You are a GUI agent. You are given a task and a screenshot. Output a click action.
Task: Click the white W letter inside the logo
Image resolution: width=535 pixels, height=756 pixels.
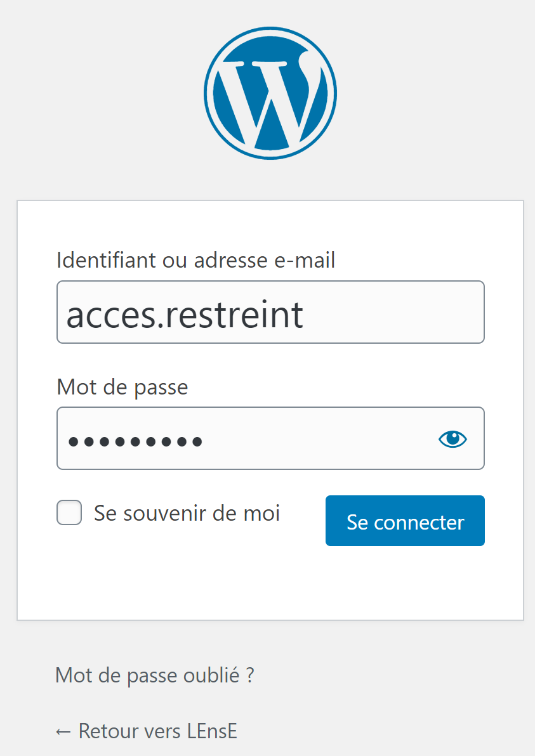267,100
